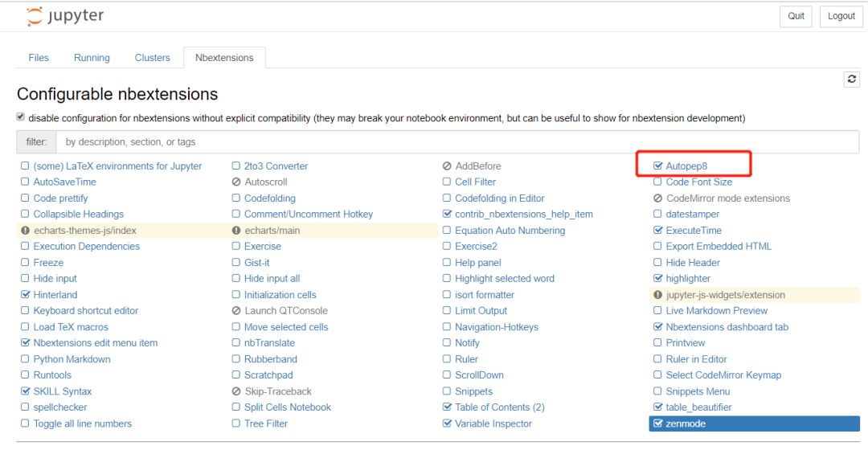
Task: Disable Nbextensions dashboard tab extension
Action: click(657, 326)
